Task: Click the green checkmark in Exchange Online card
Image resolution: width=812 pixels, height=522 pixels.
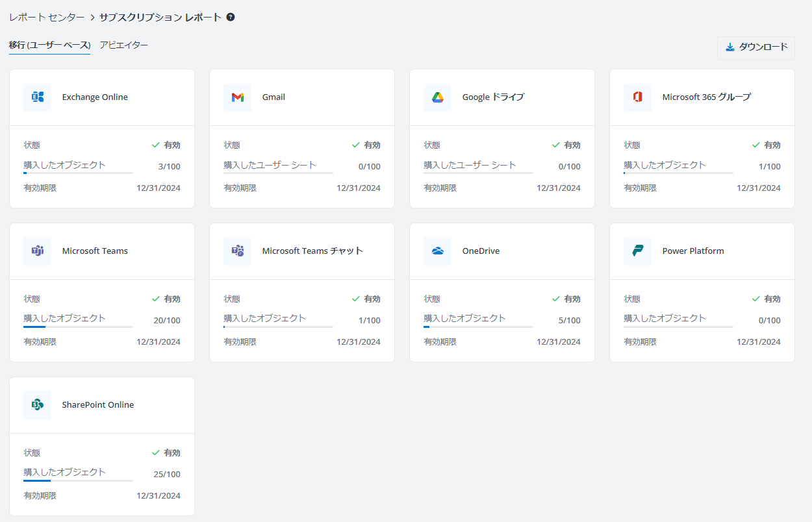Action: (x=156, y=145)
